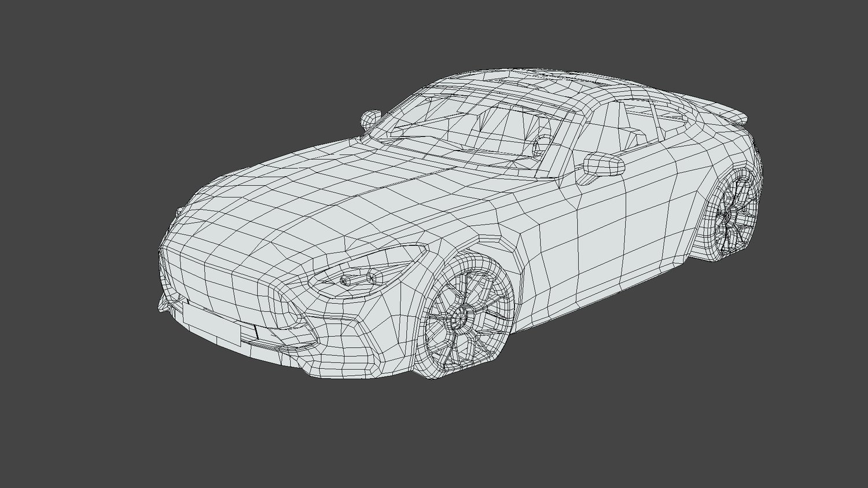Image resolution: width=868 pixels, height=488 pixels.
Task: Click the front wheel hub center
Action: 460,316
